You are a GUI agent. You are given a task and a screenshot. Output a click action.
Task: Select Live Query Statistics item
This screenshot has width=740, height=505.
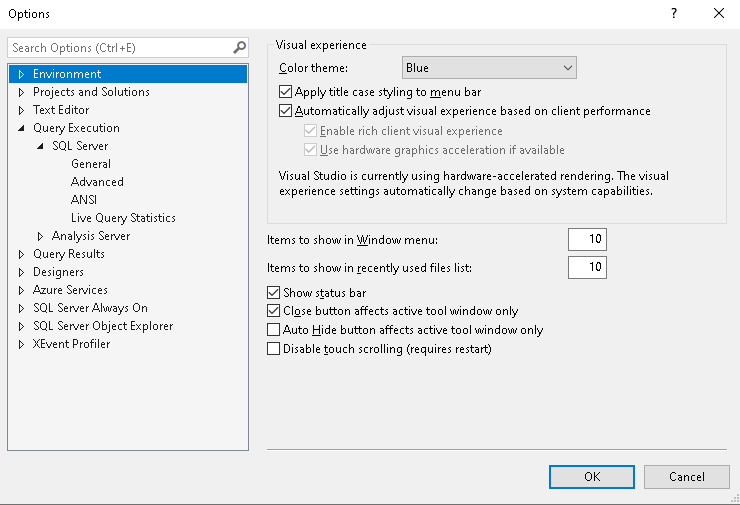(x=123, y=218)
